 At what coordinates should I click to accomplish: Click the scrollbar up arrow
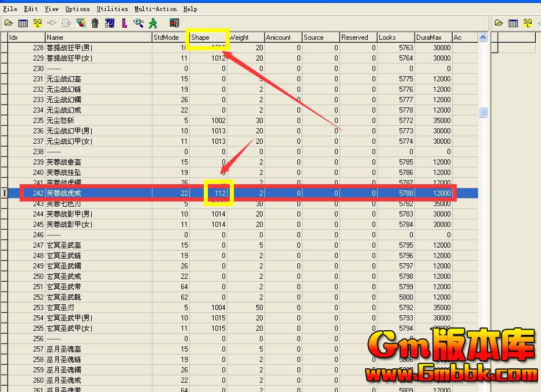click(482, 36)
